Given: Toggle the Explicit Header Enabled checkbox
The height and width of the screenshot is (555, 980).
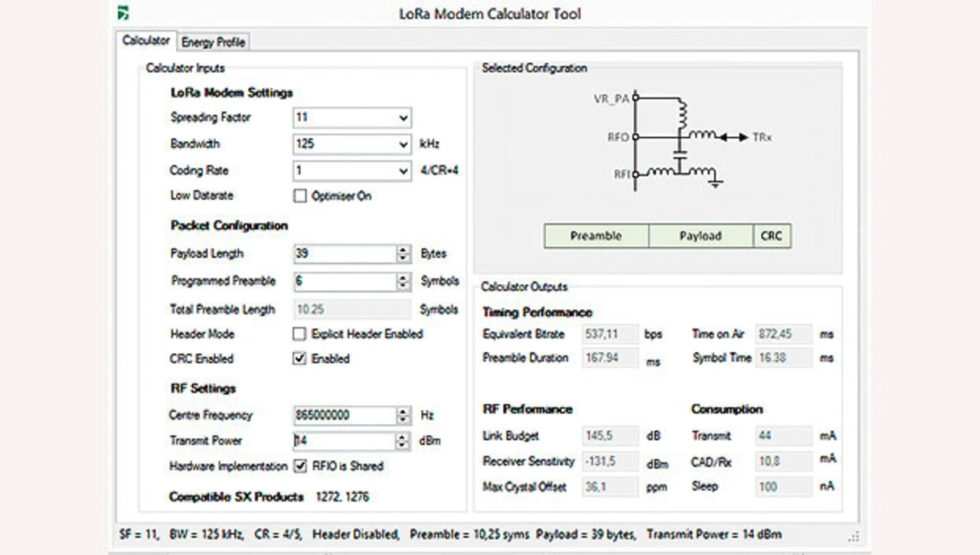Looking at the screenshot, I should pos(300,334).
